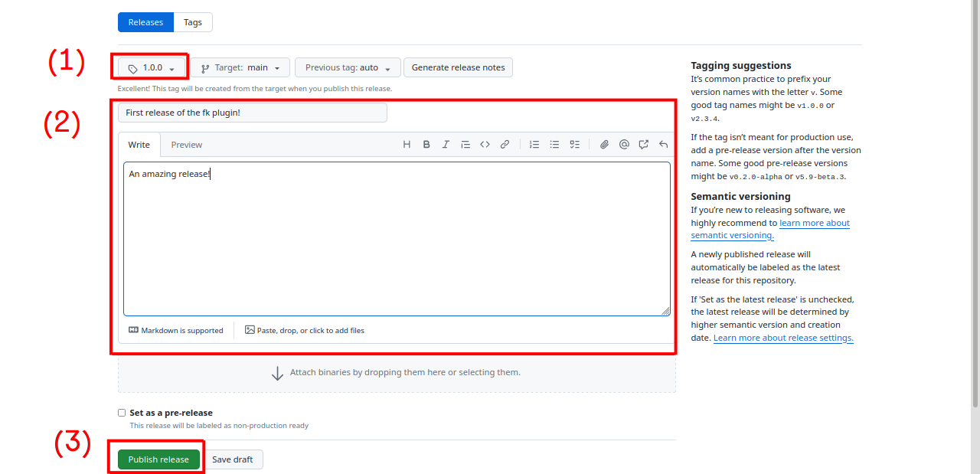Open the Target: main branch dropdown
This screenshot has width=980, height=474.
coord(240,67)
